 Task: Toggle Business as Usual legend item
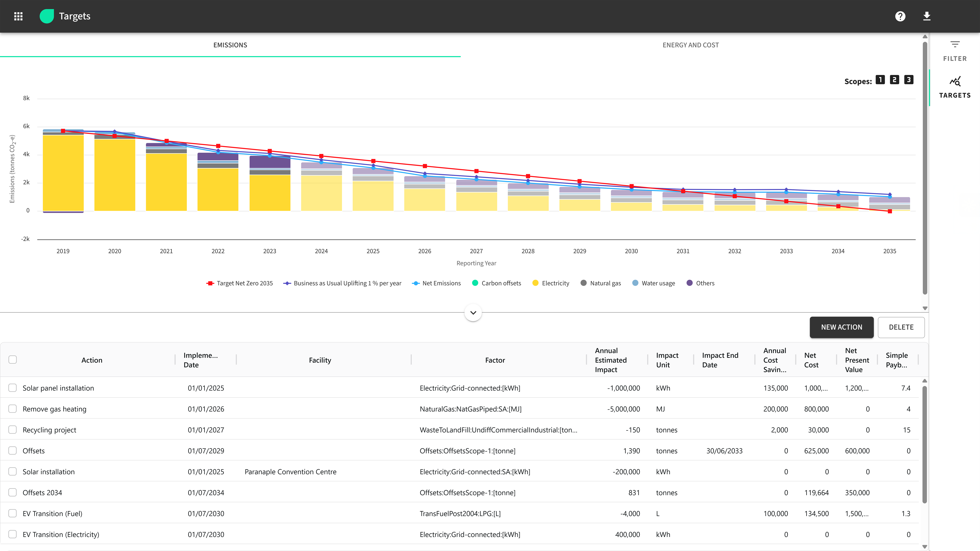pos(342,283)
